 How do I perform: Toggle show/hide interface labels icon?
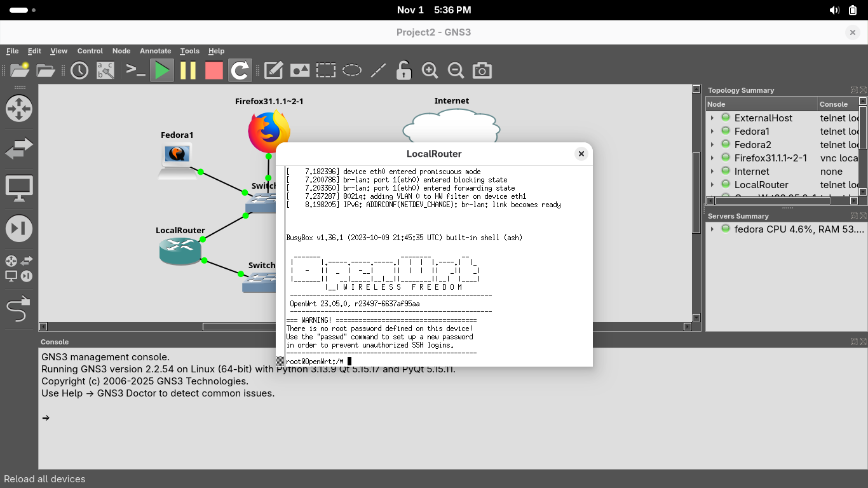[105, 71]
